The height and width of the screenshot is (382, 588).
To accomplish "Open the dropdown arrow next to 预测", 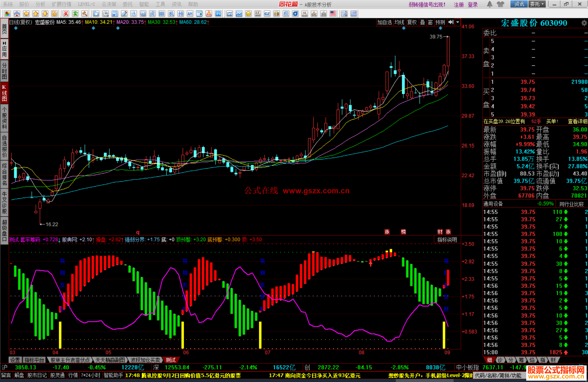I will coord(458,22).
